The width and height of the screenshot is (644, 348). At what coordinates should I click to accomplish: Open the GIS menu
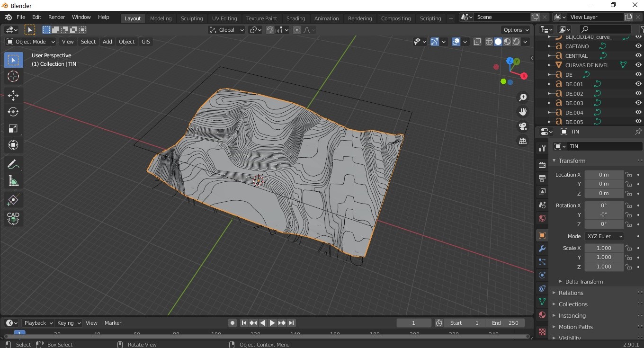tap(146, 42)
